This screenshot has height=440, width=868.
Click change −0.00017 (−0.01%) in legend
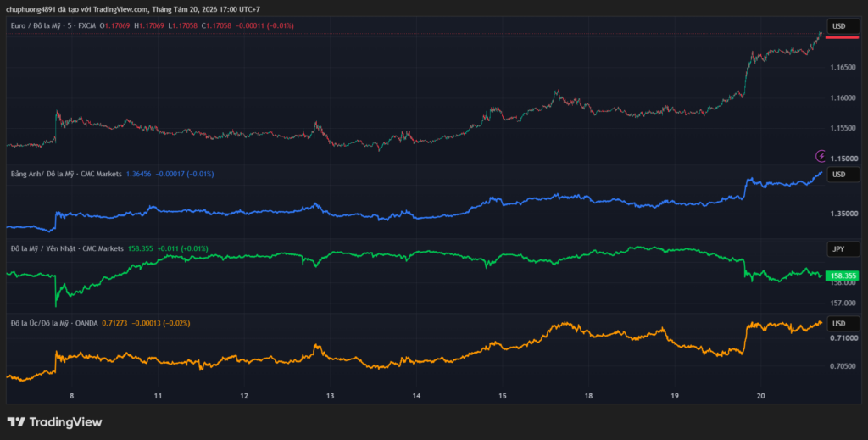[184, 174]
